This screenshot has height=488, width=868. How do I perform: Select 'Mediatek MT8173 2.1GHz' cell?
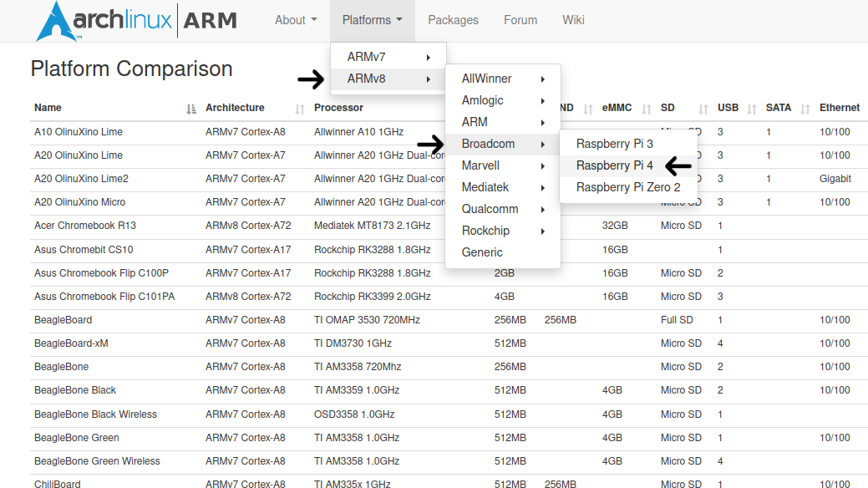click(x=372, y=226)
